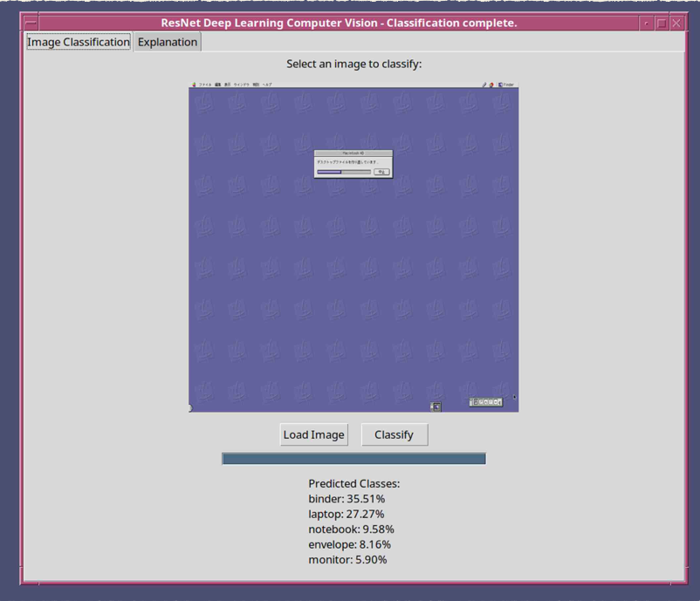Screen dimensions: 700x601
Task: Click the "Select an image to classify" label
Action: pos(353,64)
